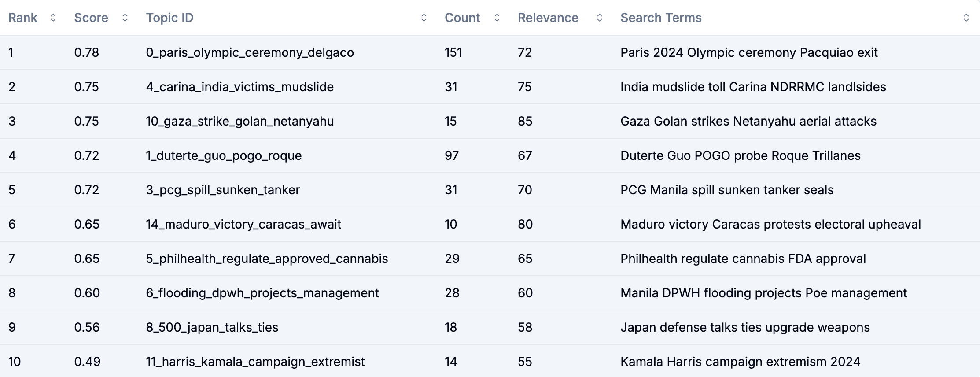Sort by Count using its arrow icon

point(497,18)
